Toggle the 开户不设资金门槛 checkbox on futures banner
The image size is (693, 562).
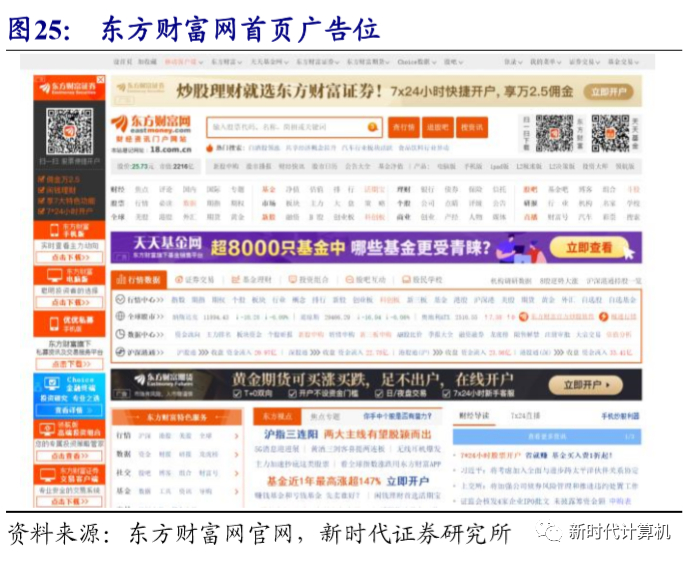(292, 393)
